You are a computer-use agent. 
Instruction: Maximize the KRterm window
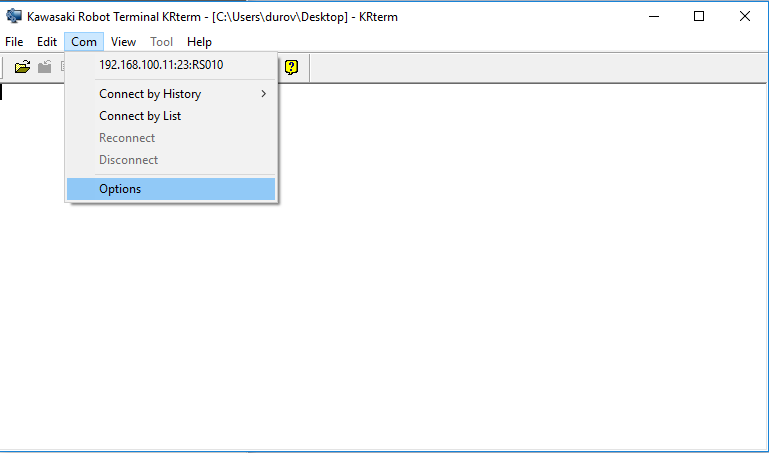tap(699, 16)
